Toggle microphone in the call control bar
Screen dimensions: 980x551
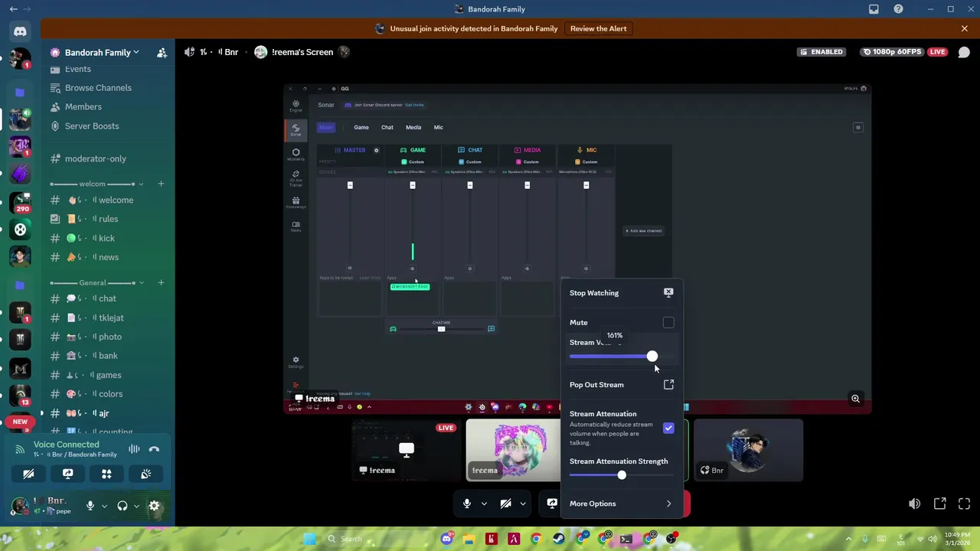coord(466,504)
